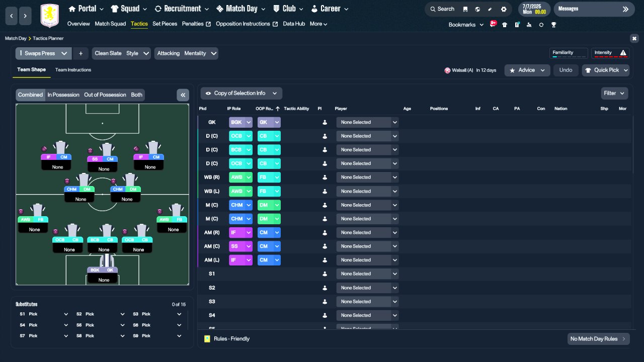Image resolution: width=644 pixels, height=362 pixels.
Task: Open the Career menu
Action: [331, 9]
